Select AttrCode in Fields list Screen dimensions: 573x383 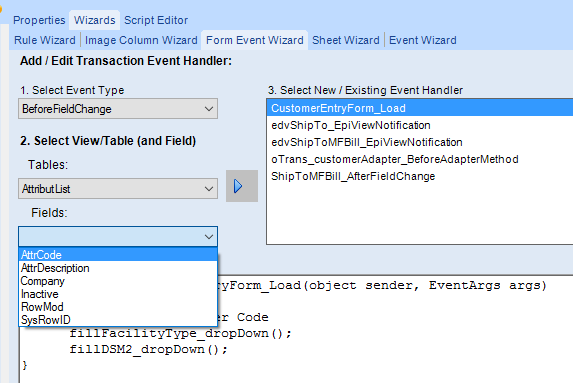click(x=118, y=255)
